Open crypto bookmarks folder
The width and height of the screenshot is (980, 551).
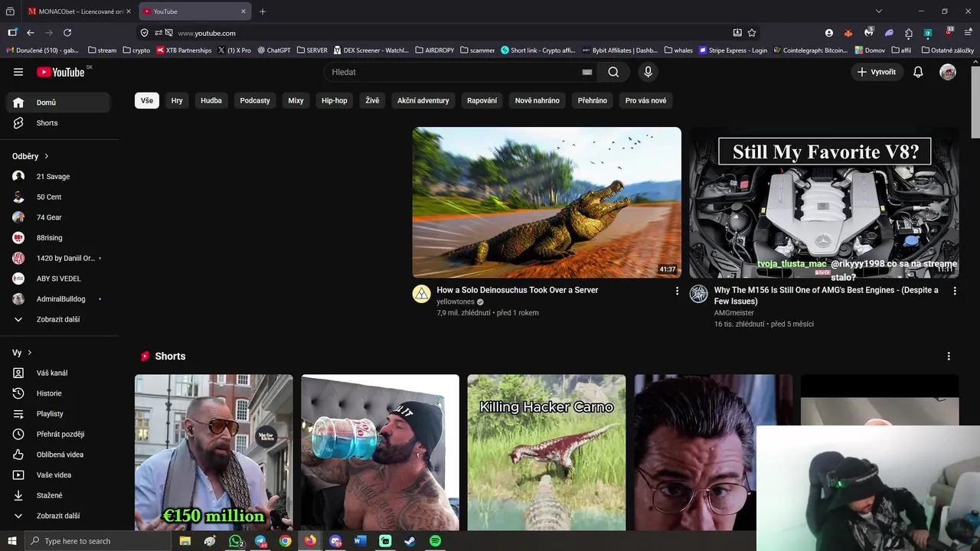coord(136,51)
